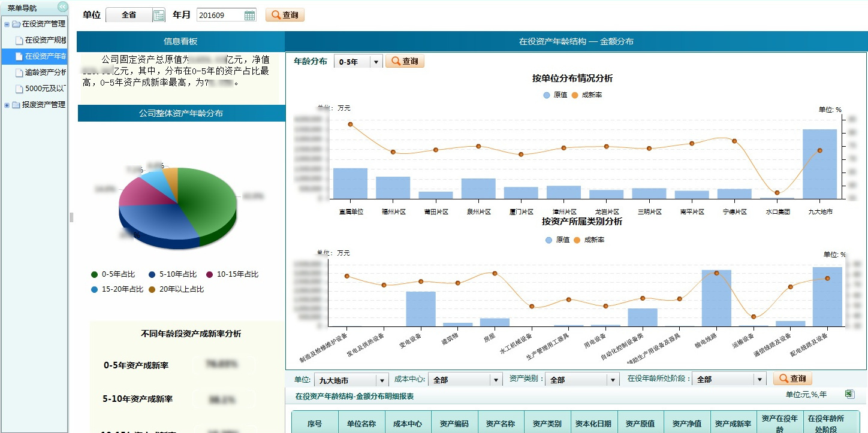This screenshot has height=433, width=868.
Task: Click 查询 button after 在役年龄所处阶段 filter
Action: 792,379
